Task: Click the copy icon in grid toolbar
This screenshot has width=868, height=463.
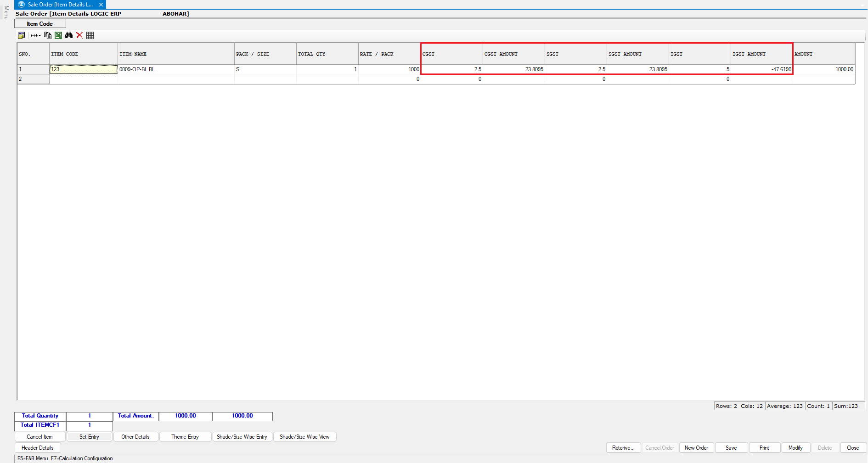Action: 47,35
